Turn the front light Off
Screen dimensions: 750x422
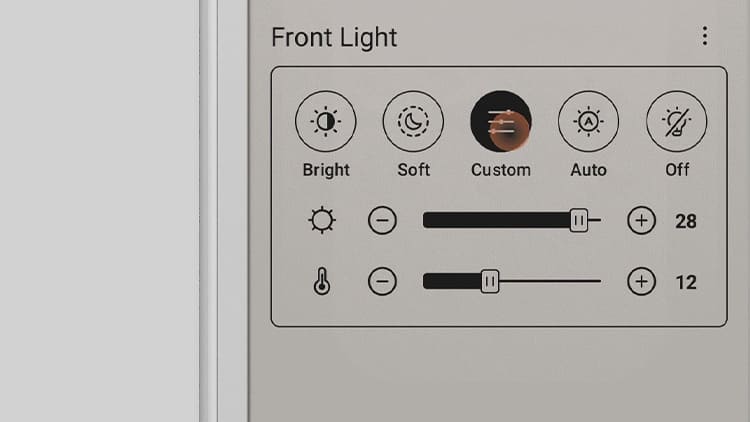[x=677, y=122]
